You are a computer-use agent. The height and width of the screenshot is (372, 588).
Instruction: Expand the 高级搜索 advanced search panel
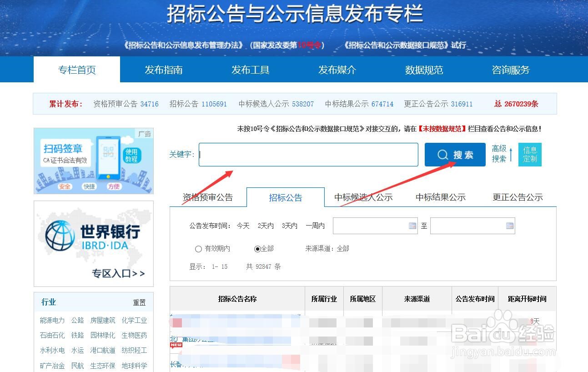click(500, 154)
